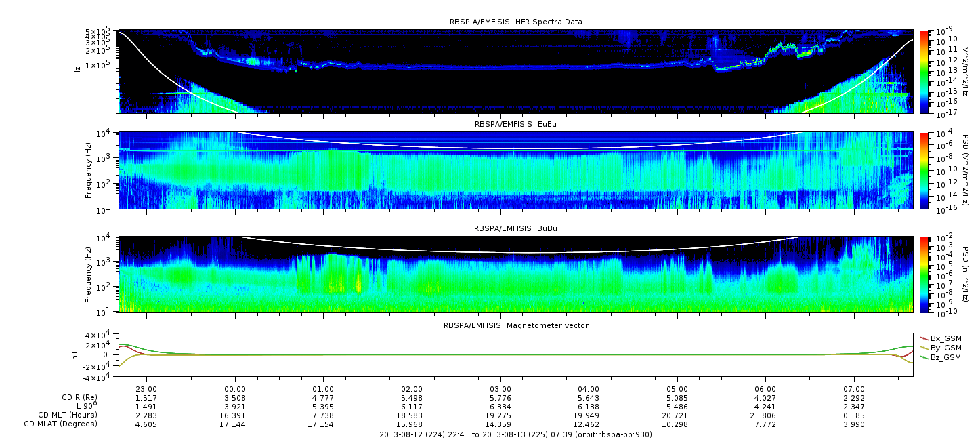The width and height of the screenshot is (980, 446).
Task: Click the Magnetometer vector panel title
Action: click(515, 325)
